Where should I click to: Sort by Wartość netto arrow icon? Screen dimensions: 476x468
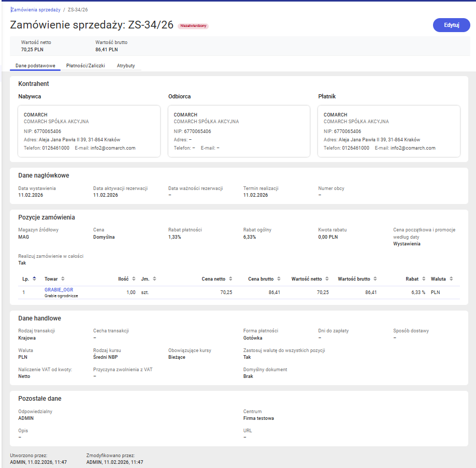tap(327, 279)
